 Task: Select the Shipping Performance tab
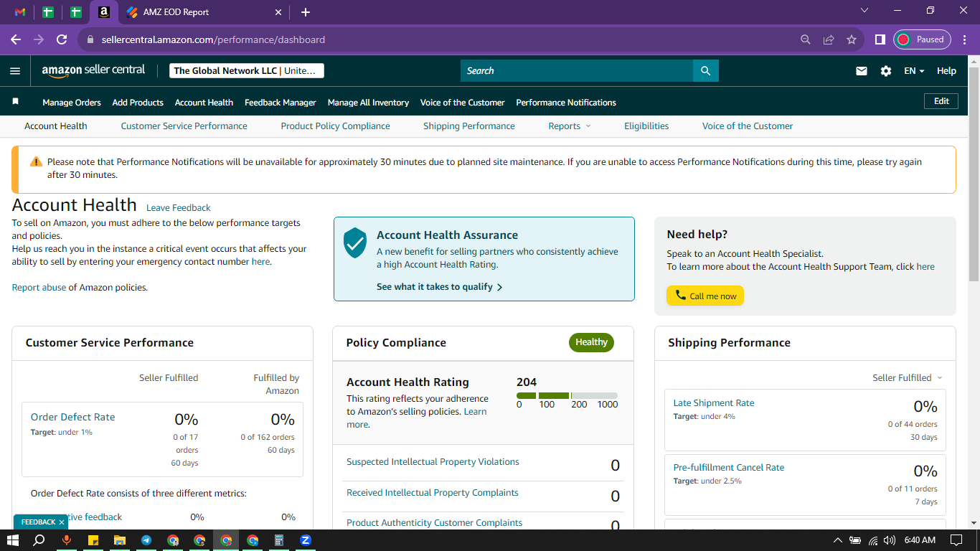point(469,126)
